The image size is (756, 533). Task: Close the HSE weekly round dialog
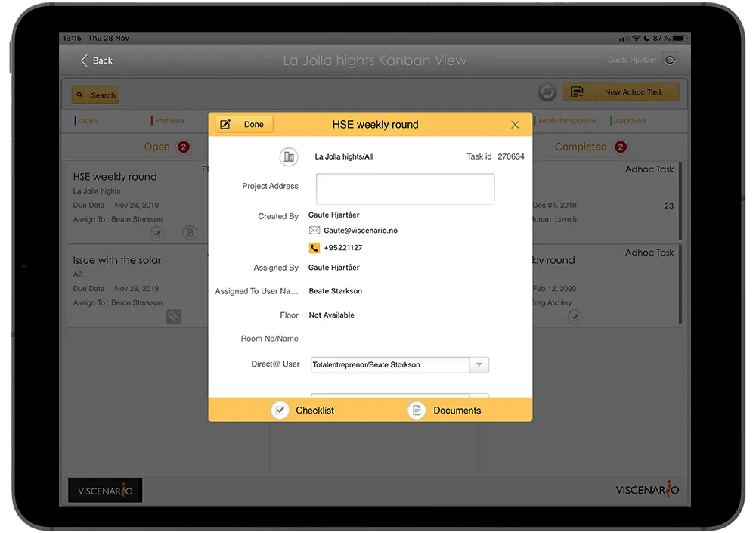[x=515, y=125]
